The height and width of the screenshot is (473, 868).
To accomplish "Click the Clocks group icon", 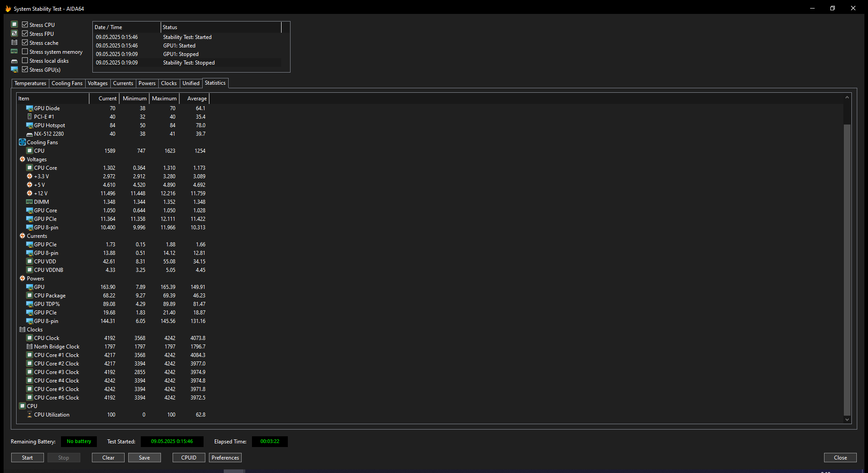I will (x=22, y=330).
